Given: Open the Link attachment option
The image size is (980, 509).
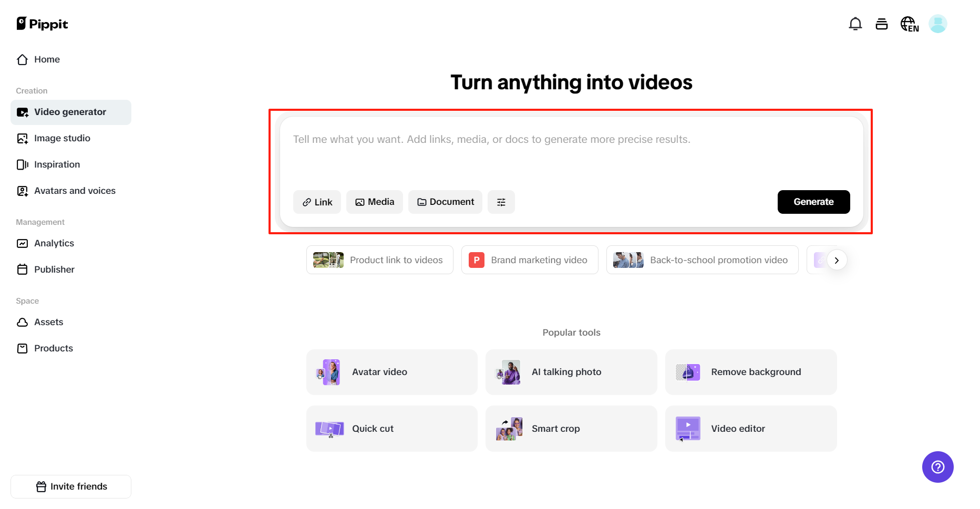Looking at the screenshot, I should 317,202.
